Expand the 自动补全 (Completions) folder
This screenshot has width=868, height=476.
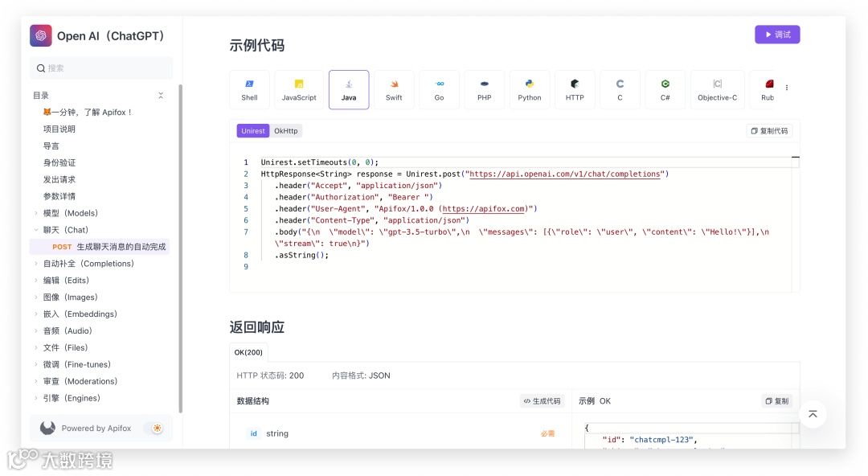(36, 264)
